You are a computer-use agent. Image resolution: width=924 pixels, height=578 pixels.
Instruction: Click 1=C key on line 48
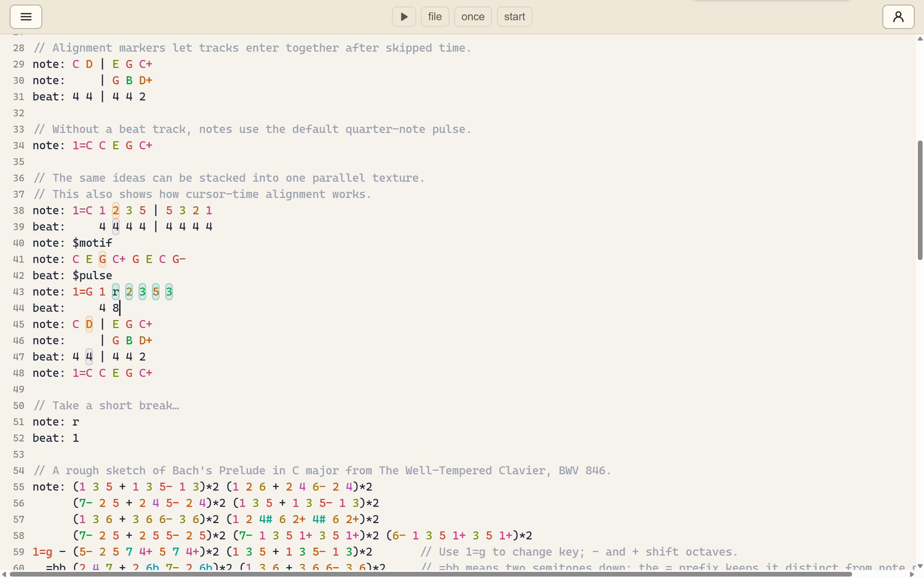click(x=82, y=373)
